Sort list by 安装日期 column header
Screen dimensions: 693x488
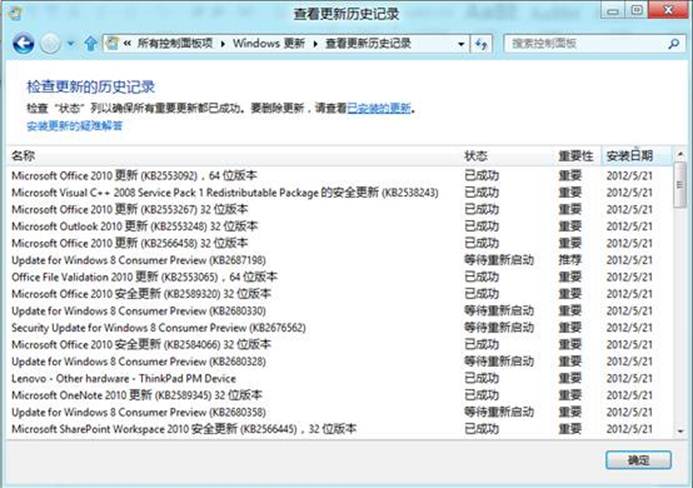click(630, 156)
